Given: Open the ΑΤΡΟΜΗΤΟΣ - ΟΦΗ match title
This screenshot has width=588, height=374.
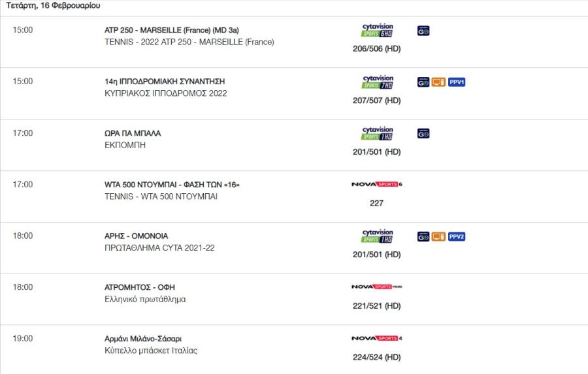Looking at the screenshot, I should [140, 287].
